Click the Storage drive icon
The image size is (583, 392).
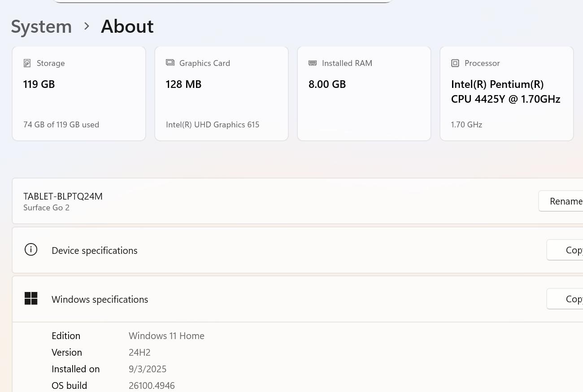coord(27,63)
